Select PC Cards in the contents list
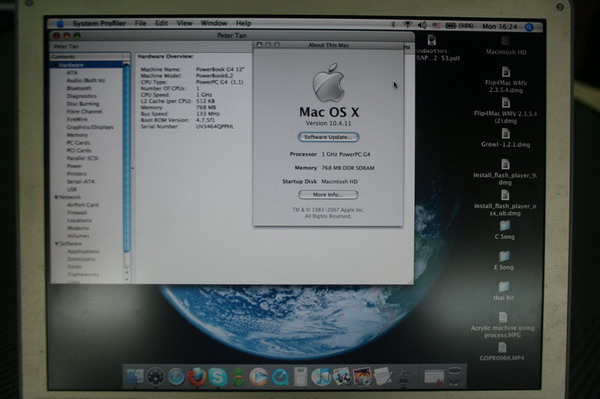The image size is (600, 399). [x=78, y=143]
